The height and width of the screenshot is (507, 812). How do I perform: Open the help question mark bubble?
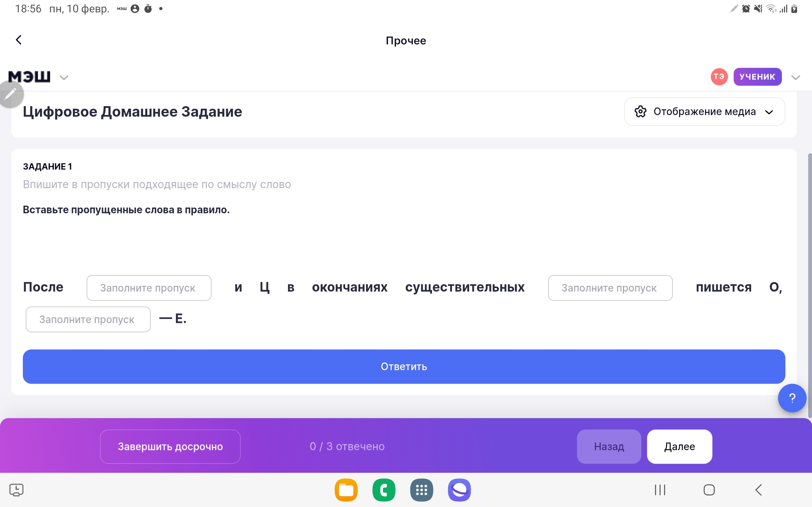[x=792, y=398]
